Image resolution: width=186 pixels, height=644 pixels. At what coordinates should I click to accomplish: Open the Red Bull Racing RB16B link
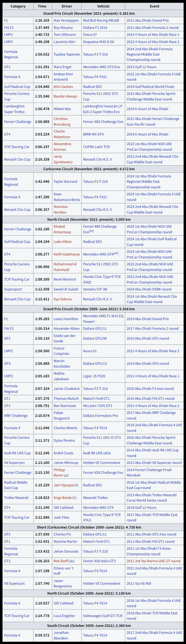(x=101, y=20)
